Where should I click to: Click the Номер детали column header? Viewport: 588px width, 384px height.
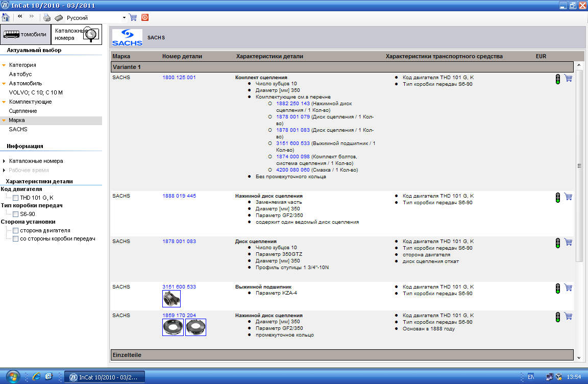pos(182,57)
